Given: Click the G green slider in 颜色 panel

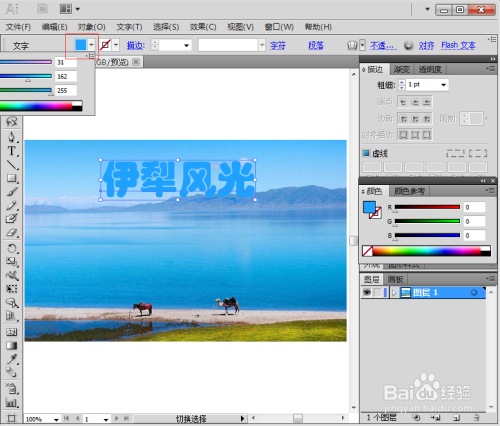Looking at the screenshot, I should click(427, 221).
